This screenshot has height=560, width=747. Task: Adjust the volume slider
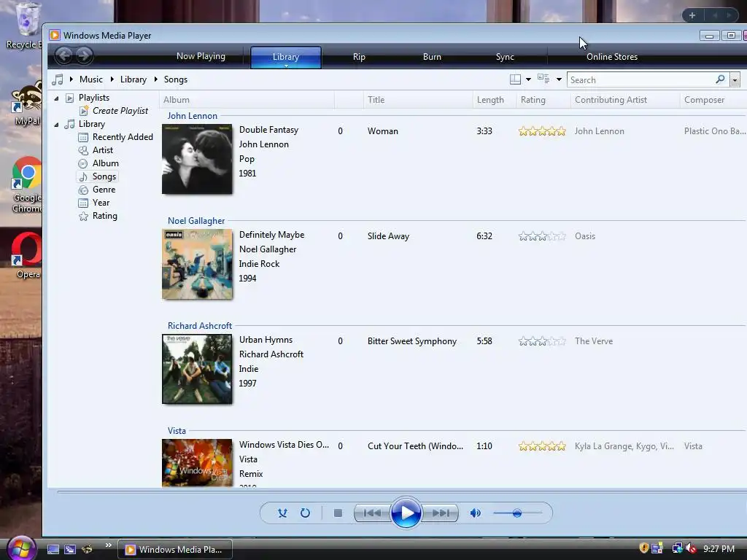[x=517, y=513]
